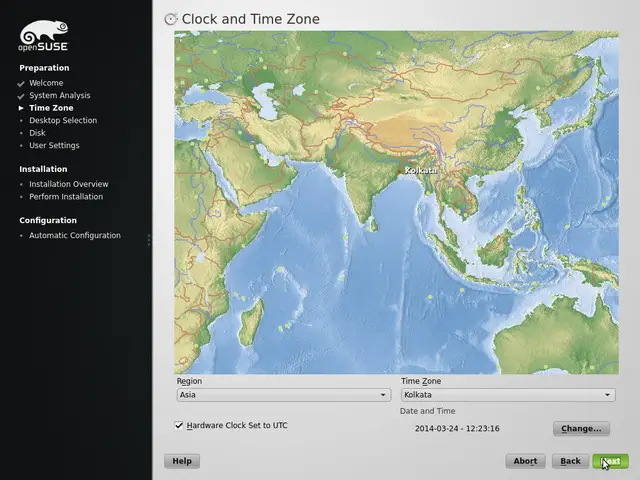This screenshot has width=640, height=480.
Task: Select Installation Overview step in sidebar
Action: tap(69, 184)
